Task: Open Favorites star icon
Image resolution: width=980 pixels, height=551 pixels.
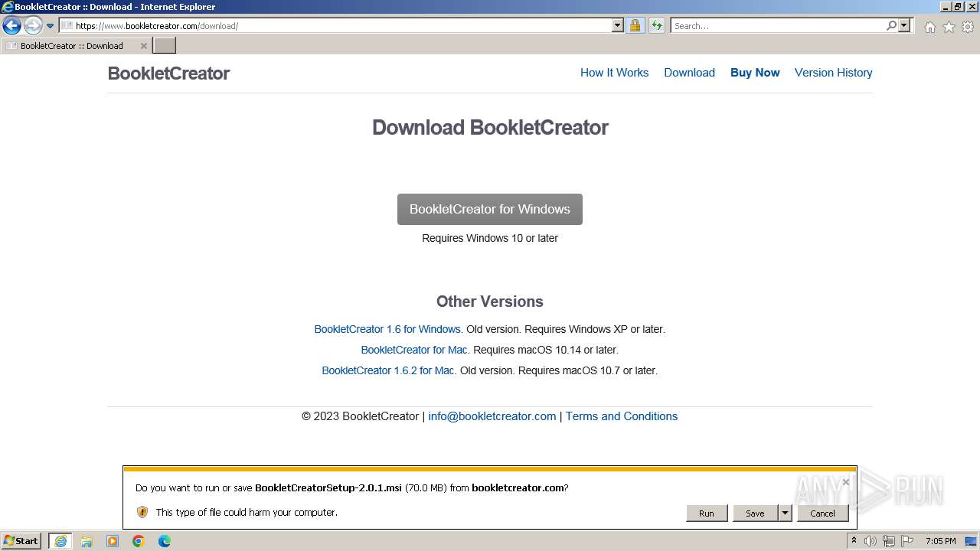Action: [949, 27]
